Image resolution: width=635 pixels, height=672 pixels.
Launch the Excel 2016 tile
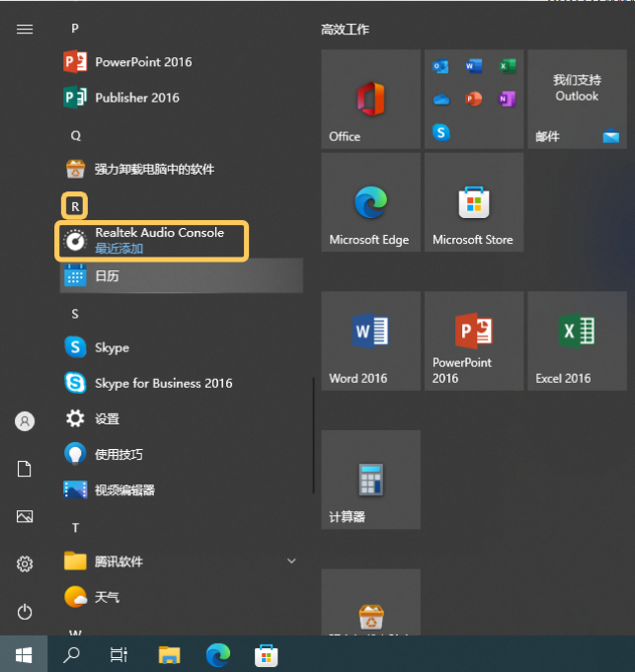click(x=577, y=341)
